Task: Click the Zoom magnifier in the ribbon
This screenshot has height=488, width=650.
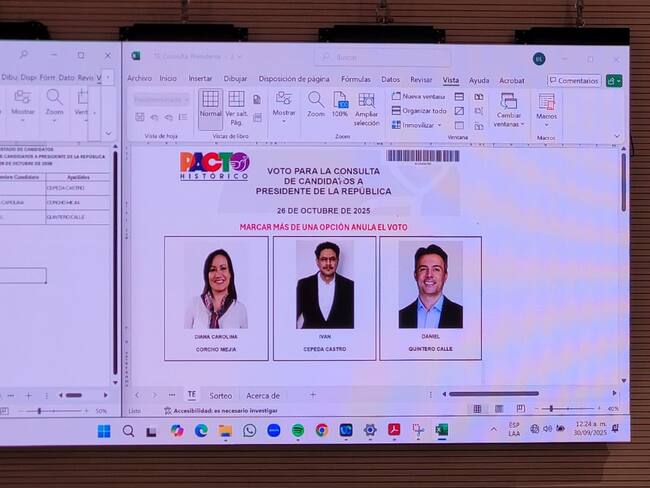Action: 316,103
